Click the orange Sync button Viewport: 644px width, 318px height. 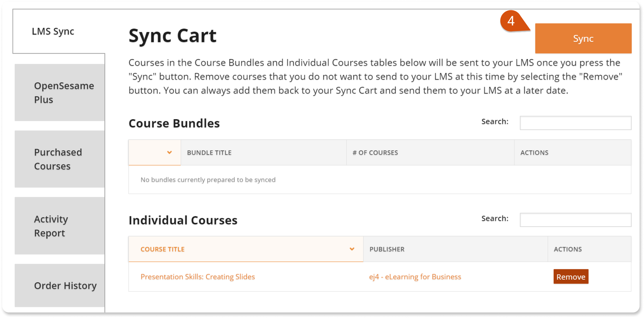[583, 38]
